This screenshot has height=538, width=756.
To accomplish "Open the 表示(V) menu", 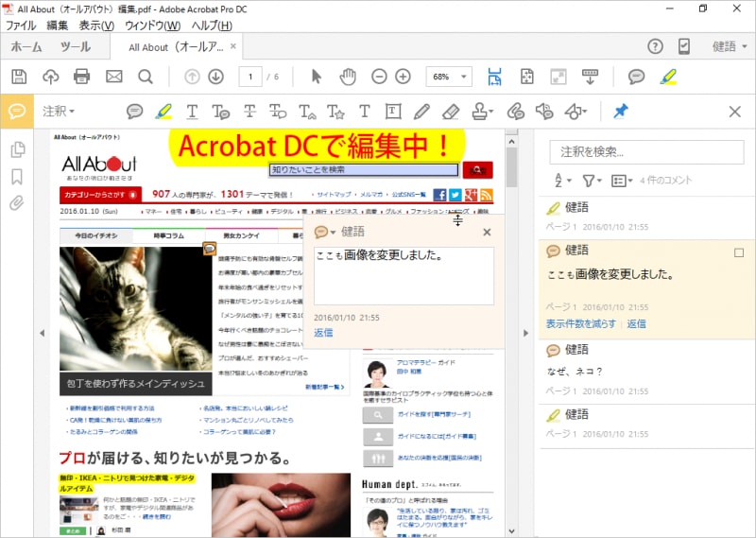I will tap(96, 26).
